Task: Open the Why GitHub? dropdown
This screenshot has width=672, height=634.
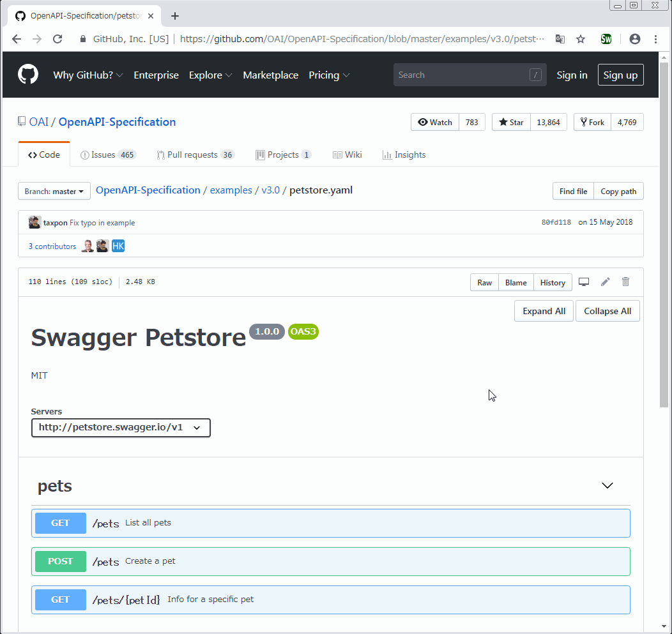Action: [88, 75]
